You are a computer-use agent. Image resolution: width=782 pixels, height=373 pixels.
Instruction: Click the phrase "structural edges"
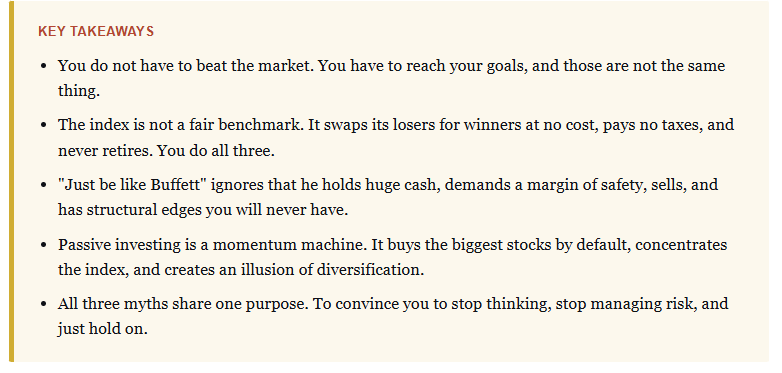[x=144, y=210]
